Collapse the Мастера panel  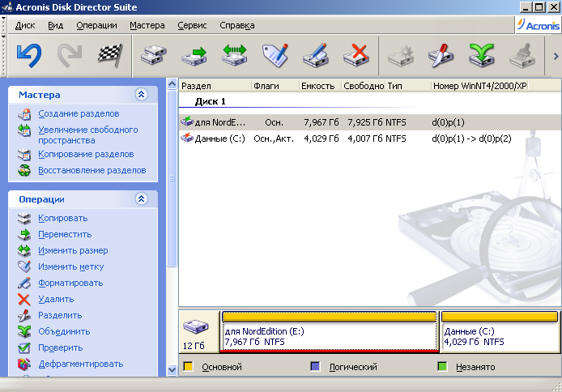(141, 94)
